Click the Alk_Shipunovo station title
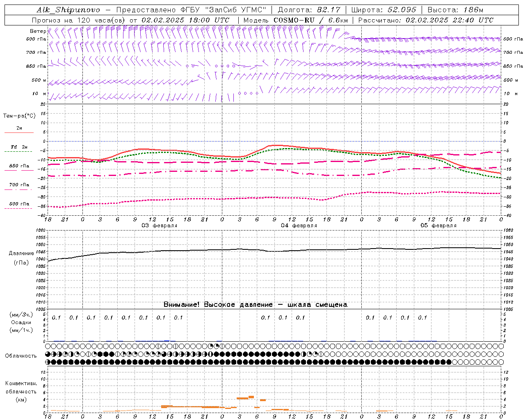Image resolution: width=525 pixels, height=420 pixels. (x=68, y=10)
